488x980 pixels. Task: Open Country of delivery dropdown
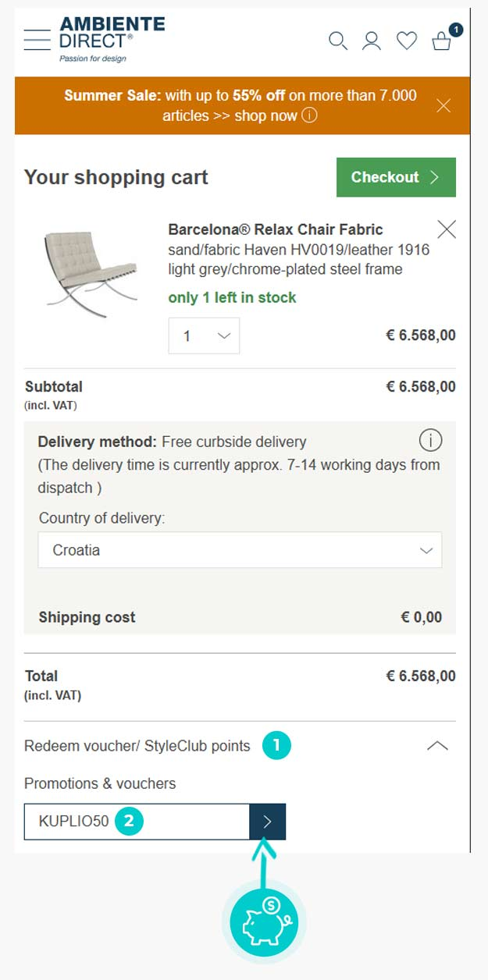(240, 550)
